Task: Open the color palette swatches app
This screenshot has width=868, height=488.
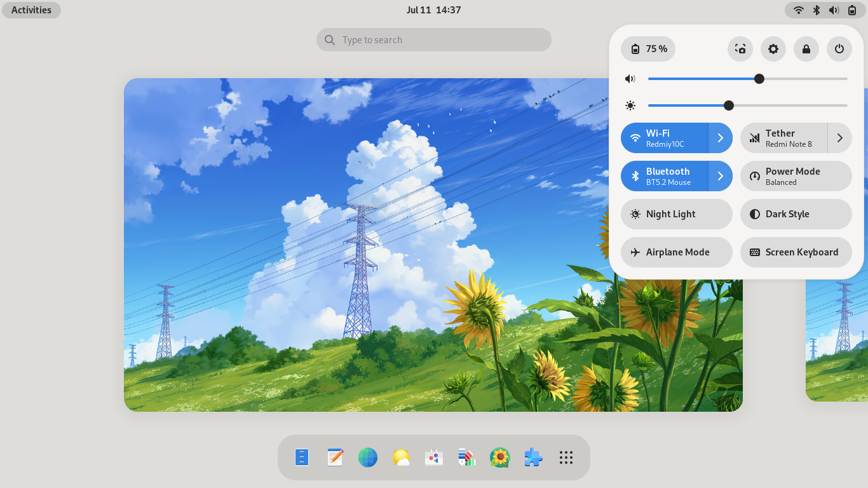Action: click(x=467, y=457)
